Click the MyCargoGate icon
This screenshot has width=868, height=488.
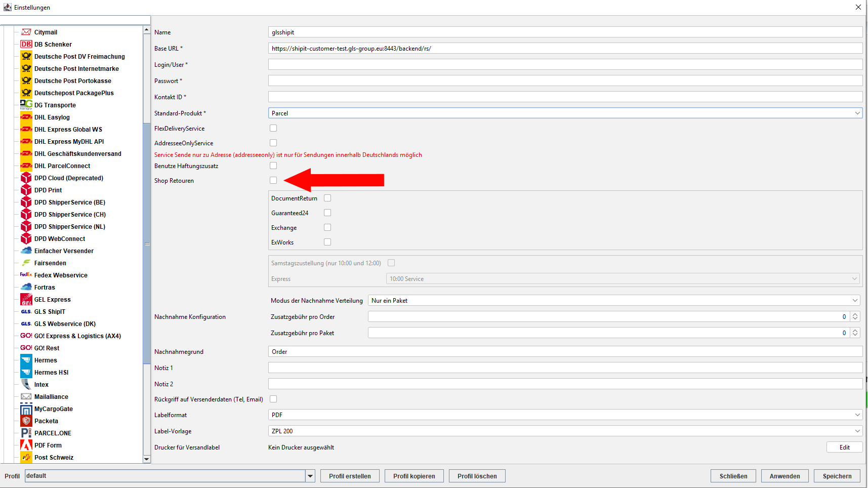click(26, 409)
